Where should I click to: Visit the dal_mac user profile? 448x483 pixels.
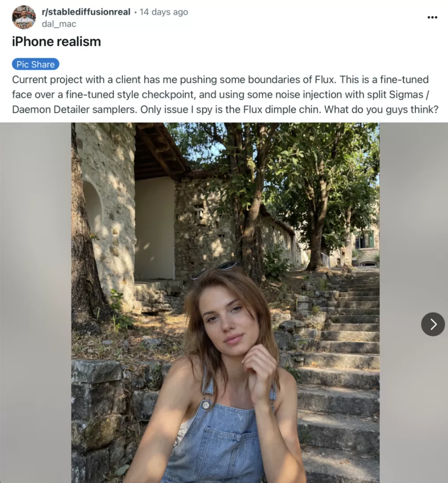(59, 24)
